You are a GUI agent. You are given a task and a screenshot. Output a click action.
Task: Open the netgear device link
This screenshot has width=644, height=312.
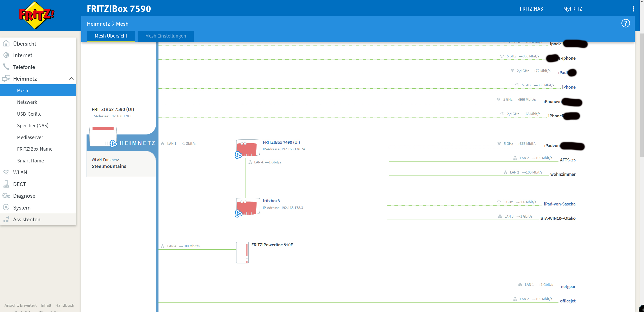pyautogui.click(x=568, y=287)
